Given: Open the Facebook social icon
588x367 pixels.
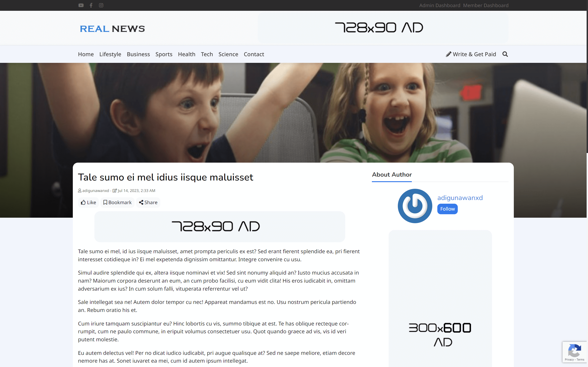Looking at the screenshot, I should pyautogui.click(x=91, y=5).
